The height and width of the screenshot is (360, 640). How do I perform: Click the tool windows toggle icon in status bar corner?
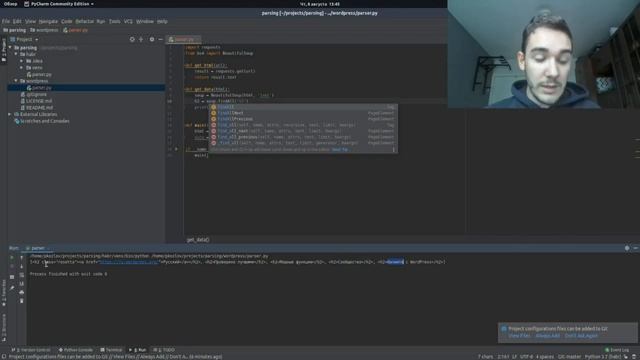pos(3,356)
